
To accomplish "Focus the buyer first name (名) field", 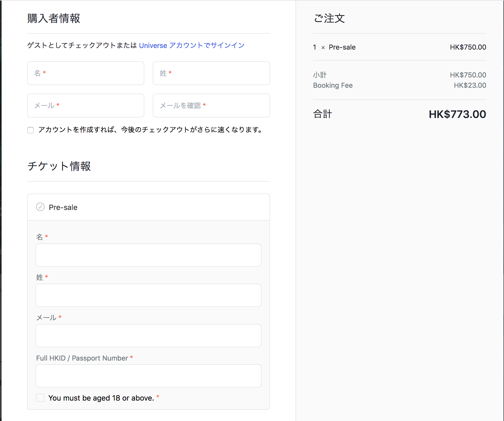I will (x=86, y=73).
